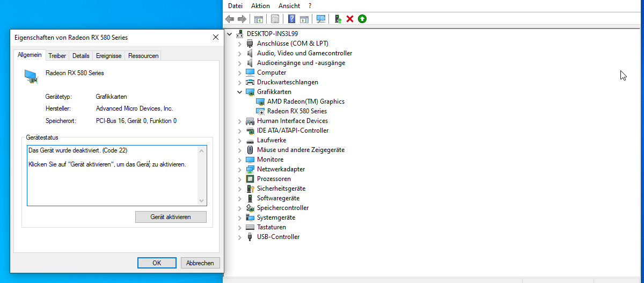Expand Audio, Video und Gamecontroller
Viewport: 644px width, 283px height.
click(x=240, y=53)
